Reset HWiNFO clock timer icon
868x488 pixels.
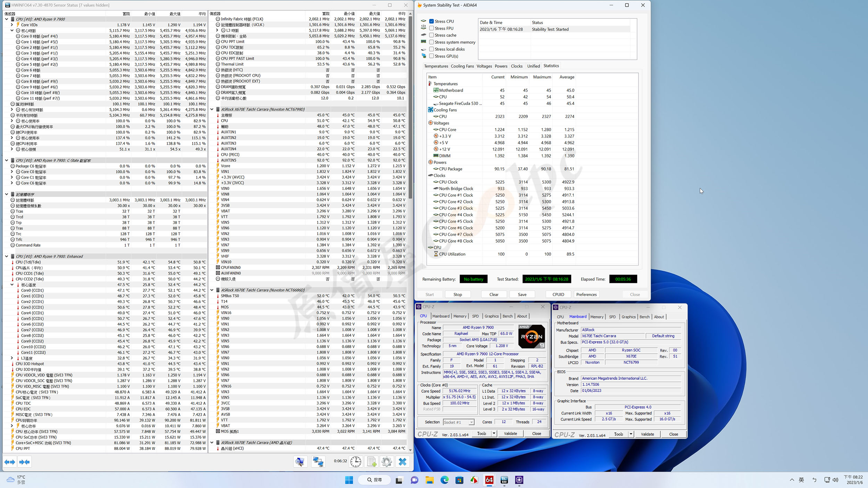click(356, 462)
